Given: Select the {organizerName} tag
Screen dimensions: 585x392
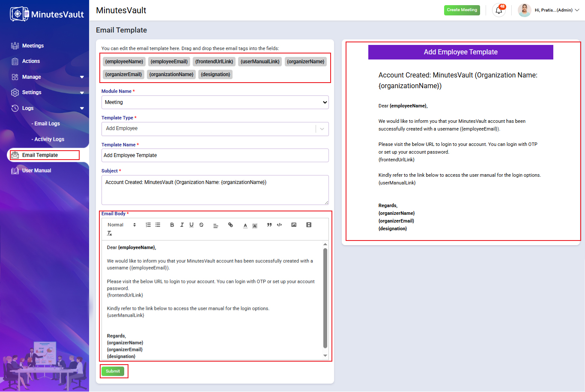Looking at the screenshot, I should pyautogui.click(x=306, y=62).
